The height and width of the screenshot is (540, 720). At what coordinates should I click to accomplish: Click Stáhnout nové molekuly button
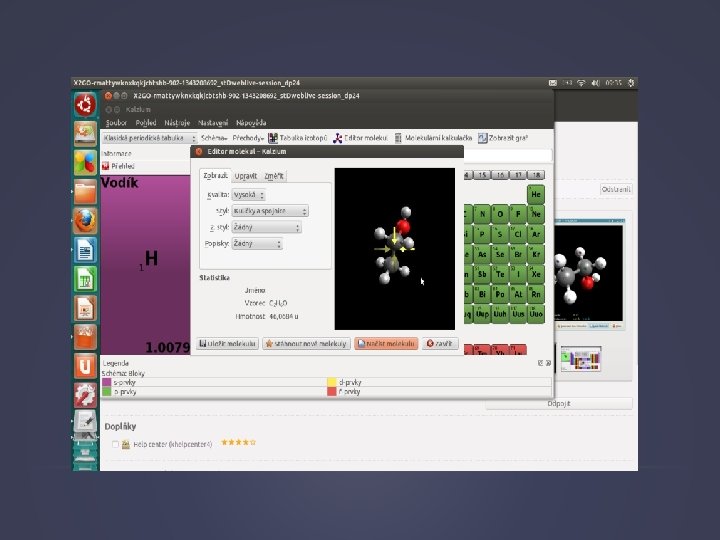(x=306, y=343)
